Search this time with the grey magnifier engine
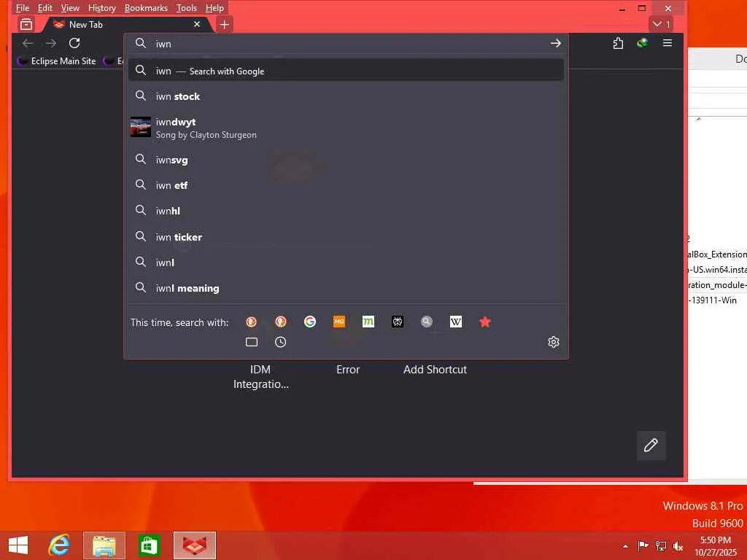747x560 pixels. pyautogui.click(x=426, y=322)
